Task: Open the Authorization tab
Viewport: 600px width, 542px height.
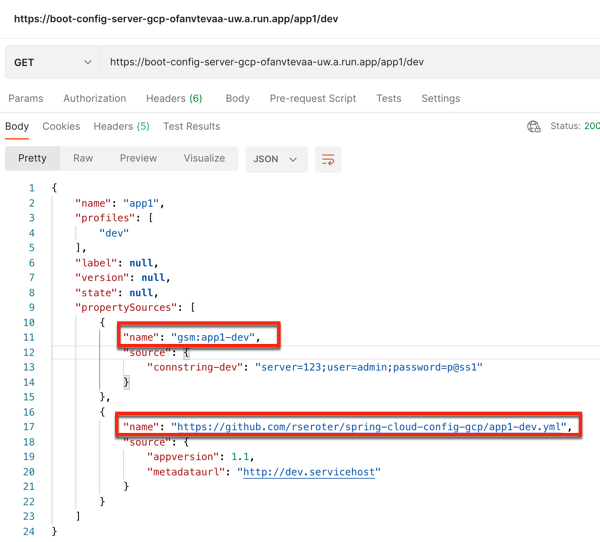Action: 95,99
